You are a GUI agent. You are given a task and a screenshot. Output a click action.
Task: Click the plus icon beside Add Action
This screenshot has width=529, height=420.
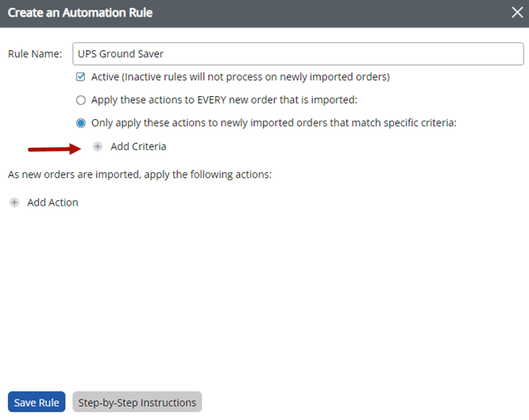pos(14,202)
